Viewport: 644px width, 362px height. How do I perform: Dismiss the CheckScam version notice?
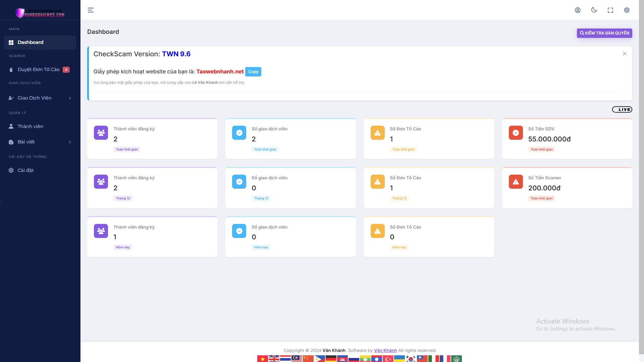click(x=625, y=54)
